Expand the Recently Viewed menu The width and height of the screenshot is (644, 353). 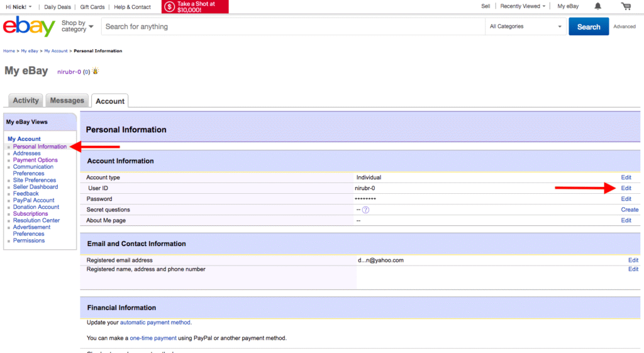(523, 6)
